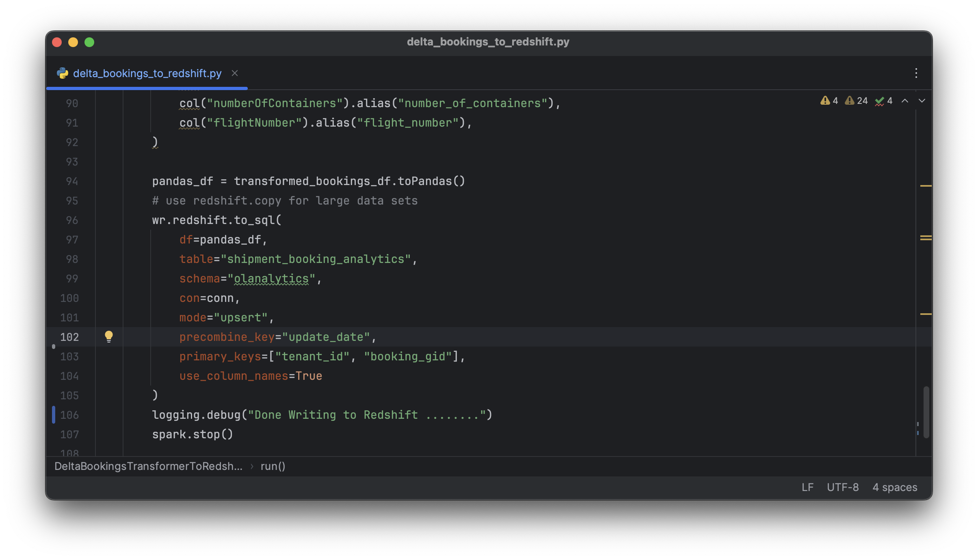The height and width of the screenshot is (560, 978).
Task: Click the Python file icon in the tab
Action: click(62, 73)
